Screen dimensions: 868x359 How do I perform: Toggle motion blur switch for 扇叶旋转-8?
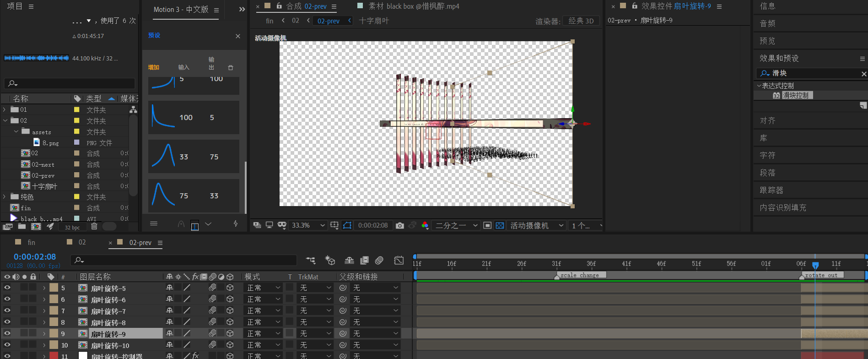[212, 322]
